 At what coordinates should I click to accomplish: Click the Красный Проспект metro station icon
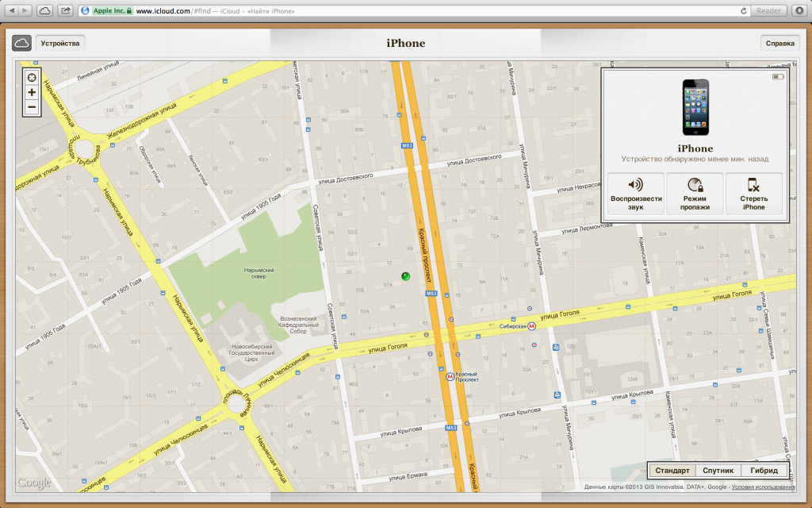coord(450,377)
